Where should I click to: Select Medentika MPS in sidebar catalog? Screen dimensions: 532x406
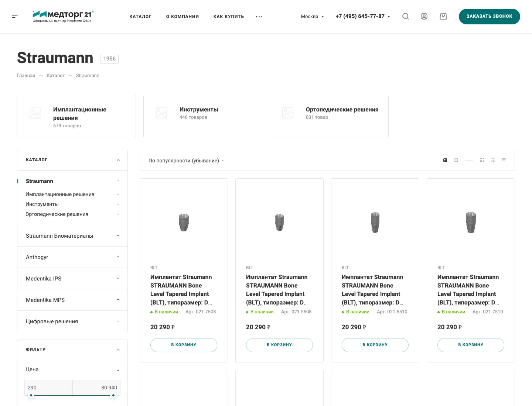click(45, 300)
